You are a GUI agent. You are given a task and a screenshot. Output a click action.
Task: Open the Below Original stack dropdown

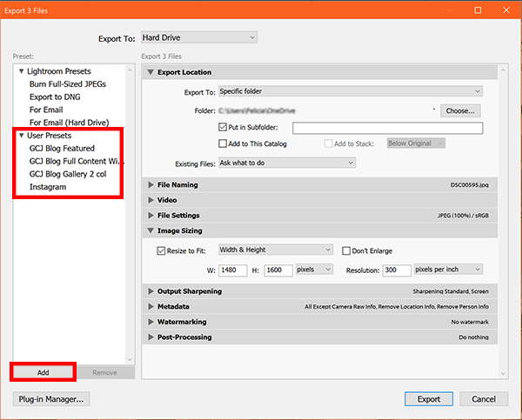tap(416, 143)
